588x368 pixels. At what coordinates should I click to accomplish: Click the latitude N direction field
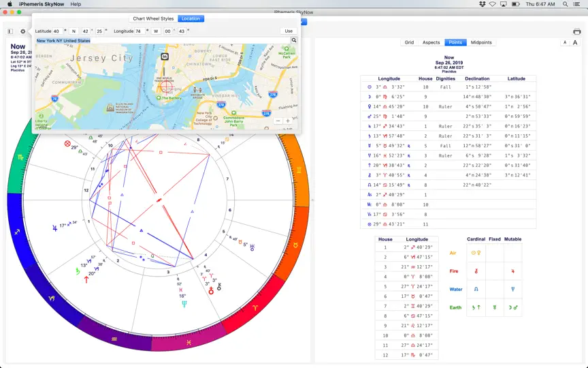click(x=74, y=31)
